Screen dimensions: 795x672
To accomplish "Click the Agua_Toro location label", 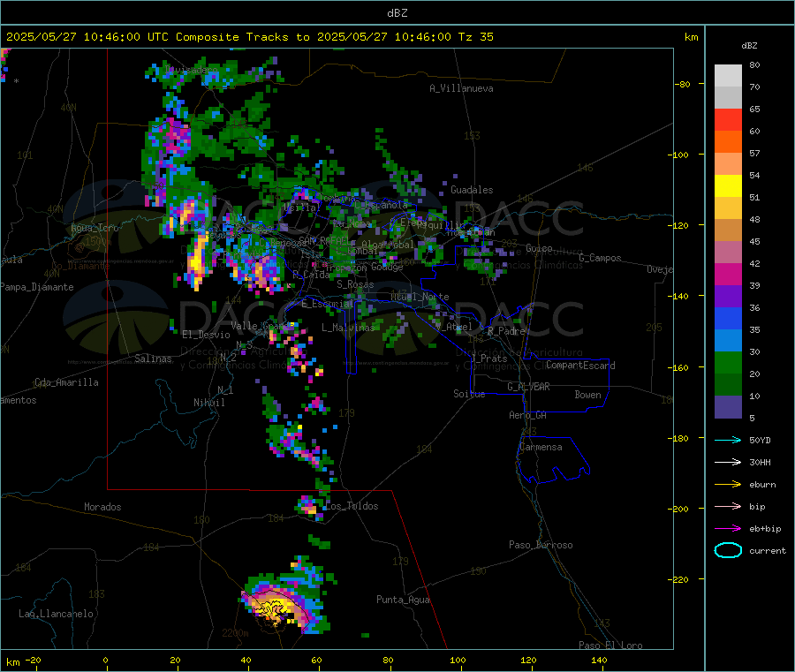I will pos(95,228).
